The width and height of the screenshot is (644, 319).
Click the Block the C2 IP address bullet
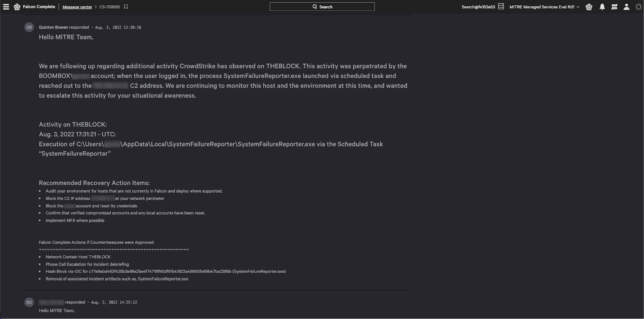(105, 198)
